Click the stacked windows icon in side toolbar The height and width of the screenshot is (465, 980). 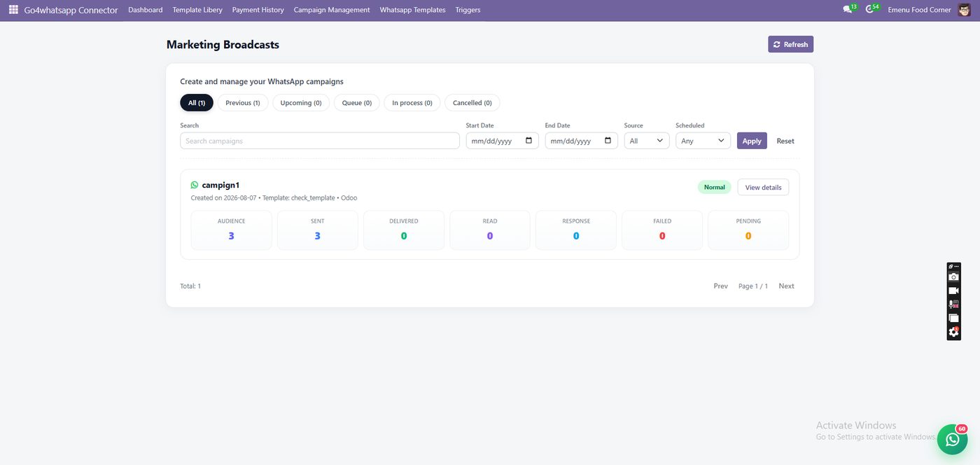[953, 318]
